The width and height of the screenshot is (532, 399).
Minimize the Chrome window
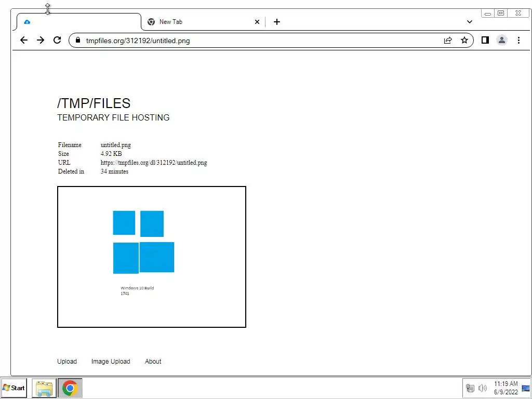tap(488, 14)
